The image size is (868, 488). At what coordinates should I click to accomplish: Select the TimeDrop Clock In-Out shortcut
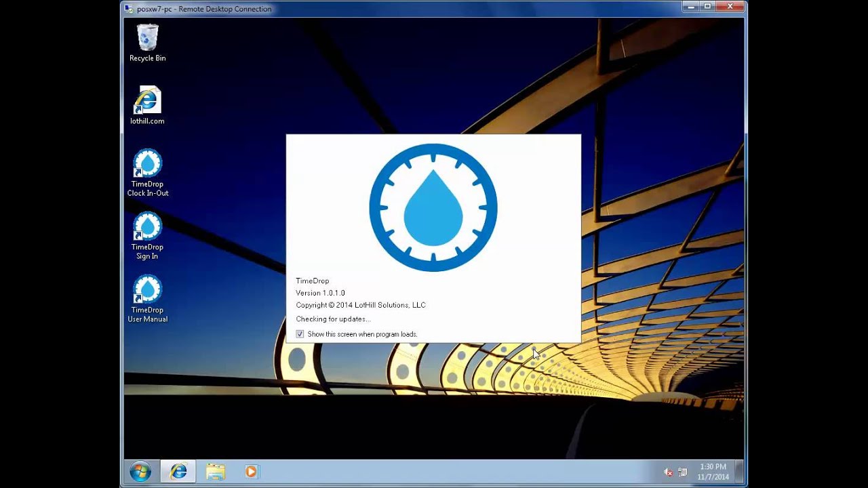click(x=147, y=173)
